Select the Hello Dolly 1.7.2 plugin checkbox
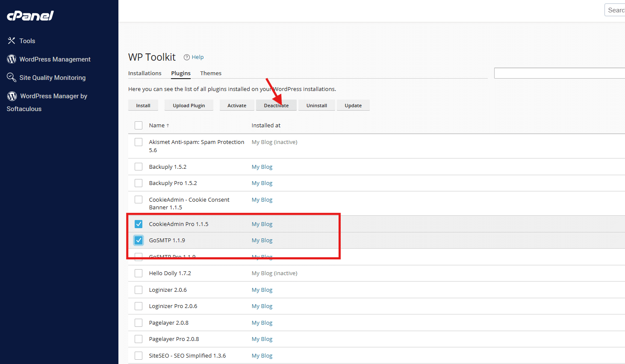This screenshot has width=625, height=364. coord(138,273)
